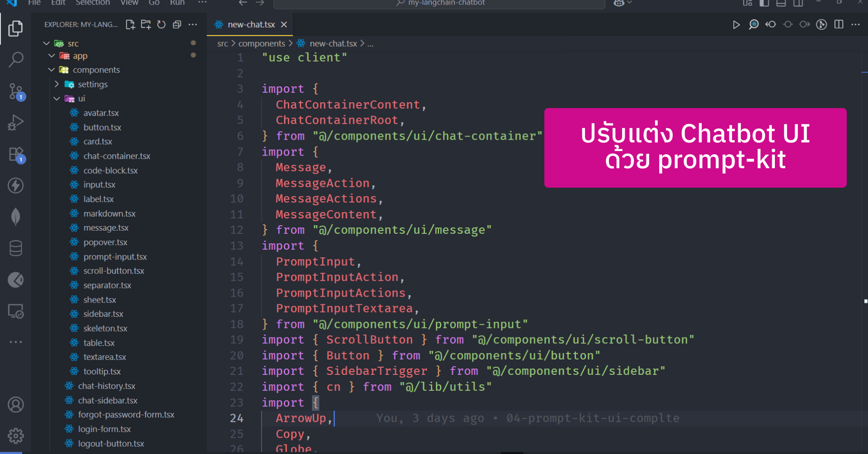
Task: Open code-block.tsx file
Action: 110,170
